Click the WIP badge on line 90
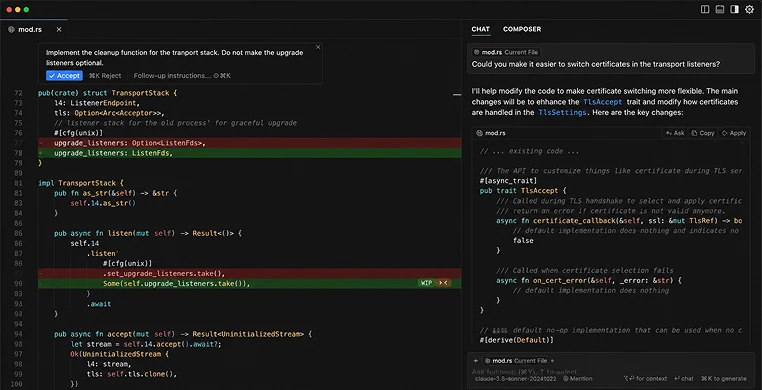 coord(426,283)
